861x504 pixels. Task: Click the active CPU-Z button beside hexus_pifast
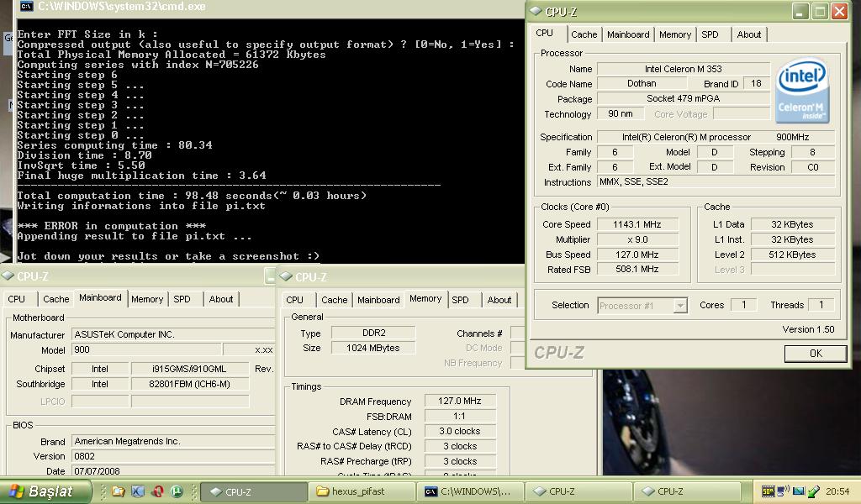coord(254,491)
